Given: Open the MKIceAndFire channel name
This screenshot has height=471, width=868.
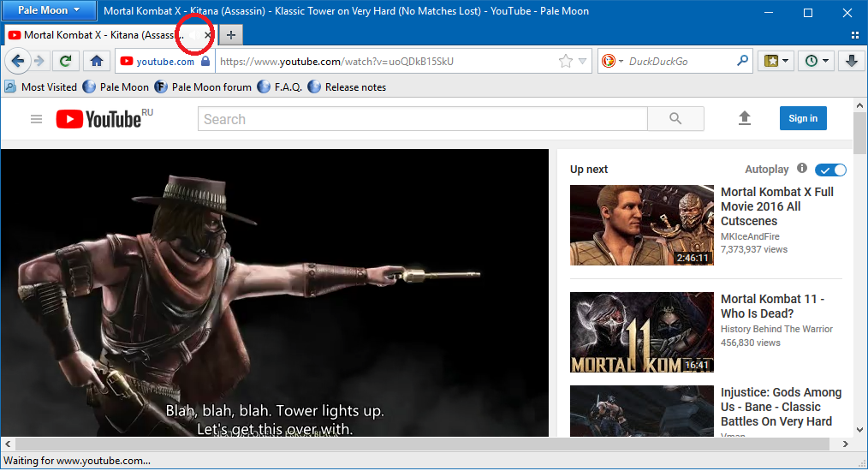Looking at the screenshot, I should pos(750,236).
